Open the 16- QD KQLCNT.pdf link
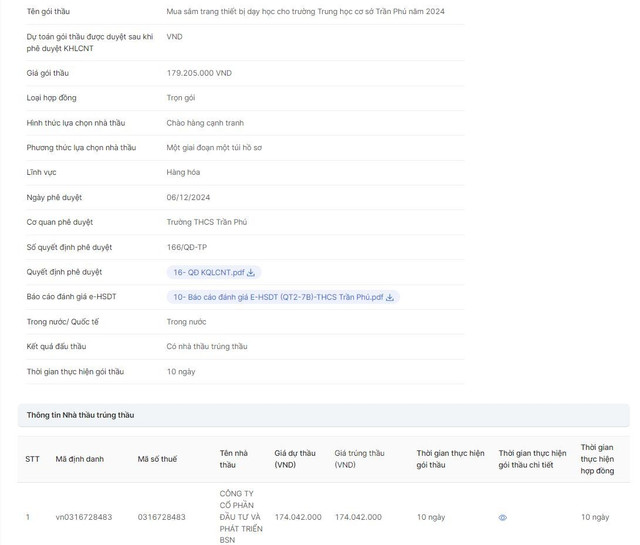The height and width of the screenshot is (545, 640). (208, 272)
